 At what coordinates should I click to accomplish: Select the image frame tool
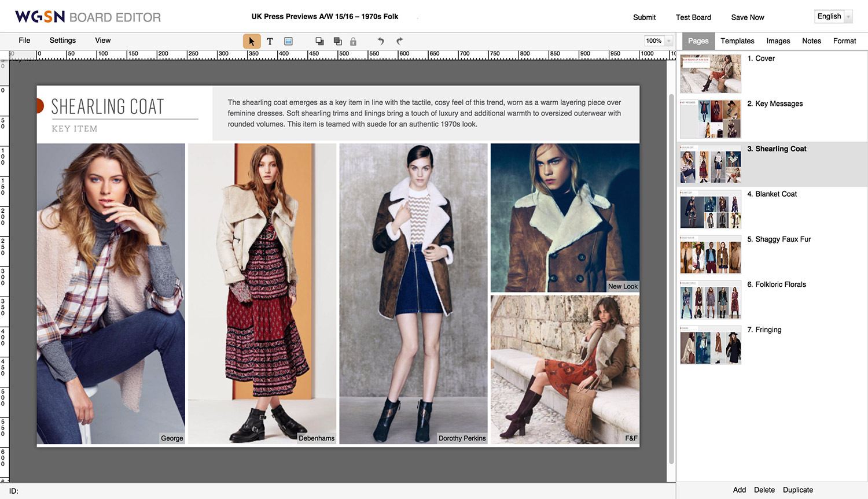pyautogui.click(x=288, y=41)
